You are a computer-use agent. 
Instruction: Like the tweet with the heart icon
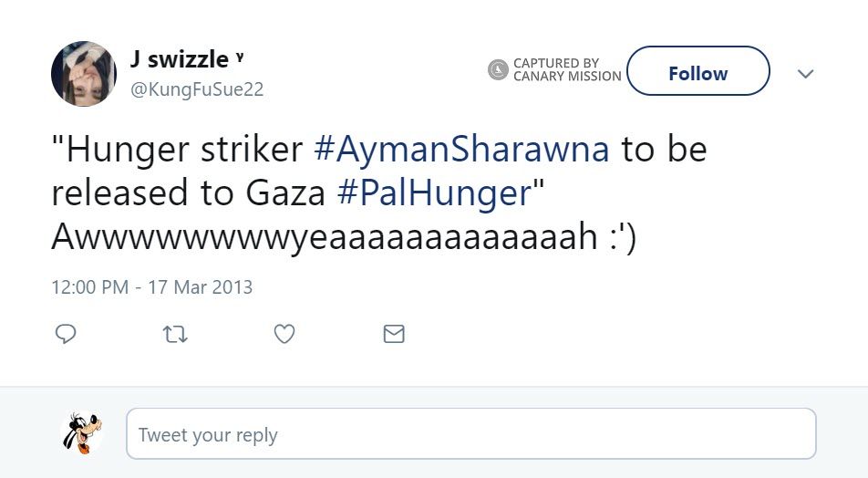284,335
